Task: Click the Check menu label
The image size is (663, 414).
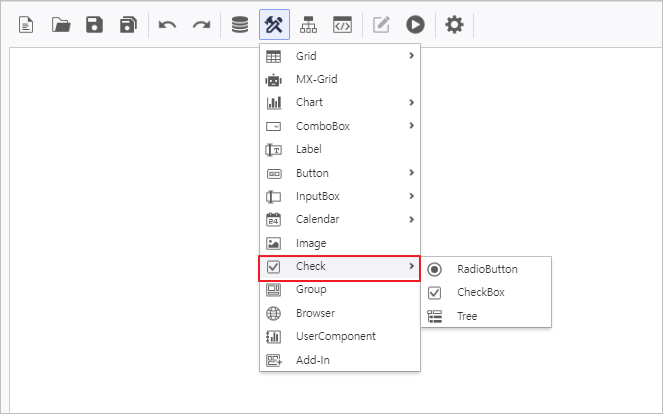Action: pos(311,266)
